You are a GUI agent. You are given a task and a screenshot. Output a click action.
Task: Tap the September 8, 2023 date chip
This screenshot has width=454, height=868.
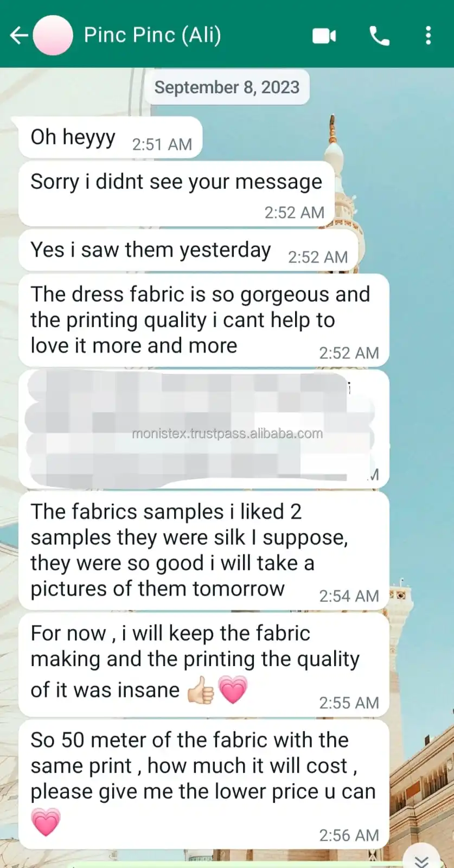[227, 87]
